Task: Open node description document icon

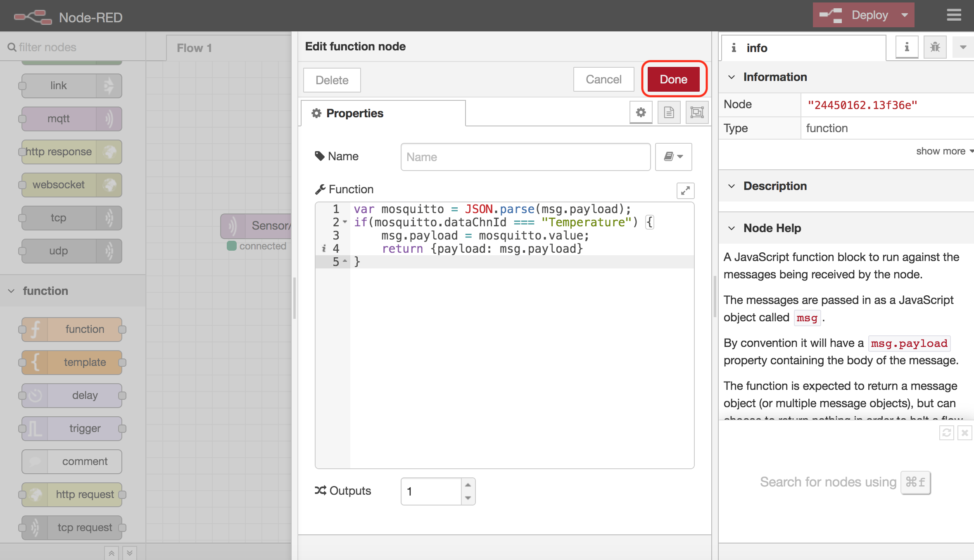Action: tap(669, 112)
